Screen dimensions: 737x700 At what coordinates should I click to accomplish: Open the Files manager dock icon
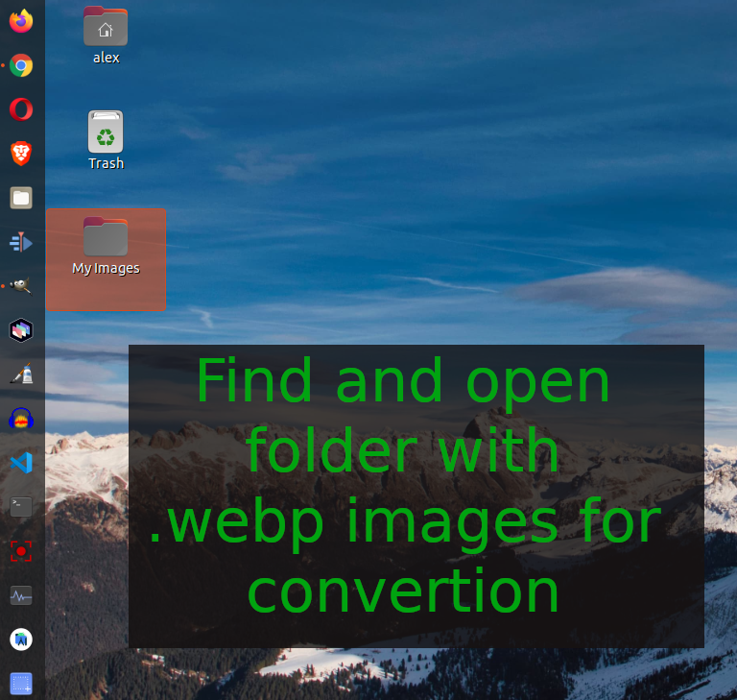pyautogui.click(x=21, y=198)
